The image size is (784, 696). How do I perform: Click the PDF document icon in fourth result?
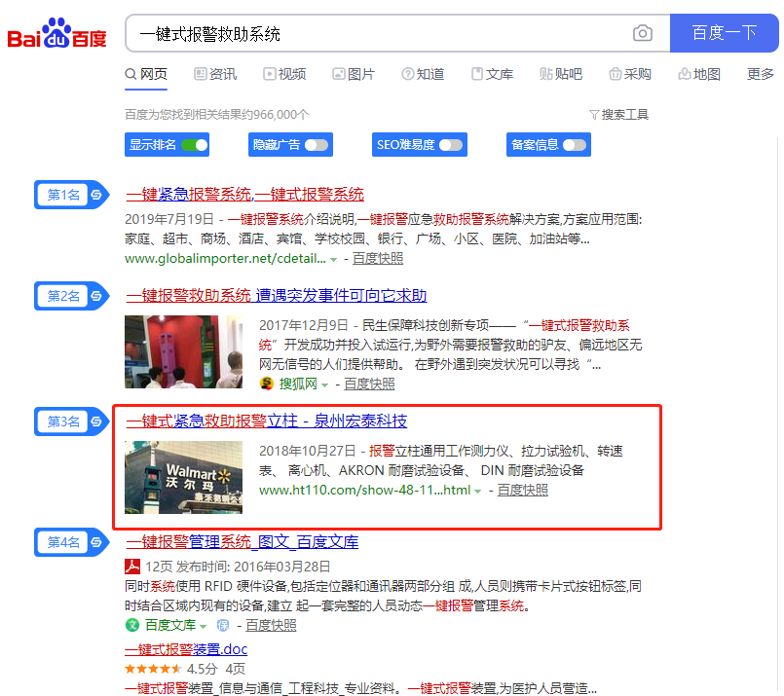point(132,567)
